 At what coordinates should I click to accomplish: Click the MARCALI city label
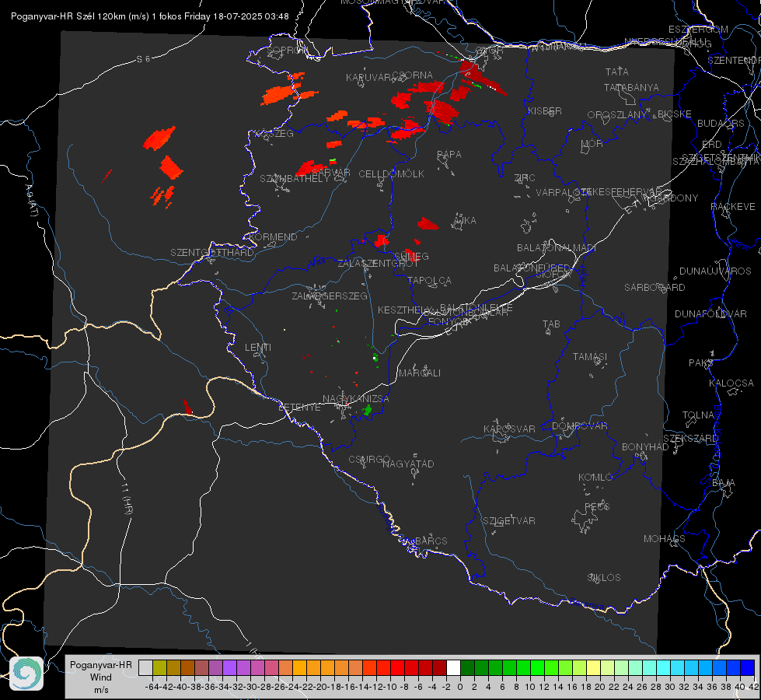(420, 373)
